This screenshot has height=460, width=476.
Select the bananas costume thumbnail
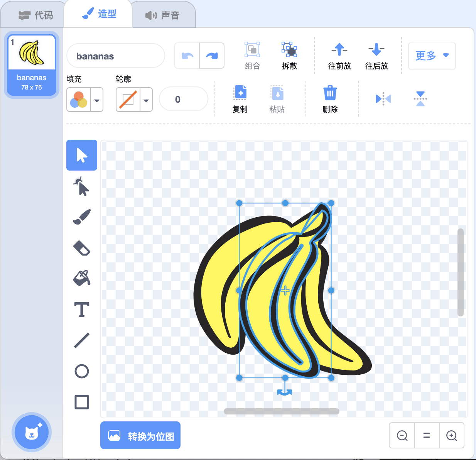coord(32,64)
